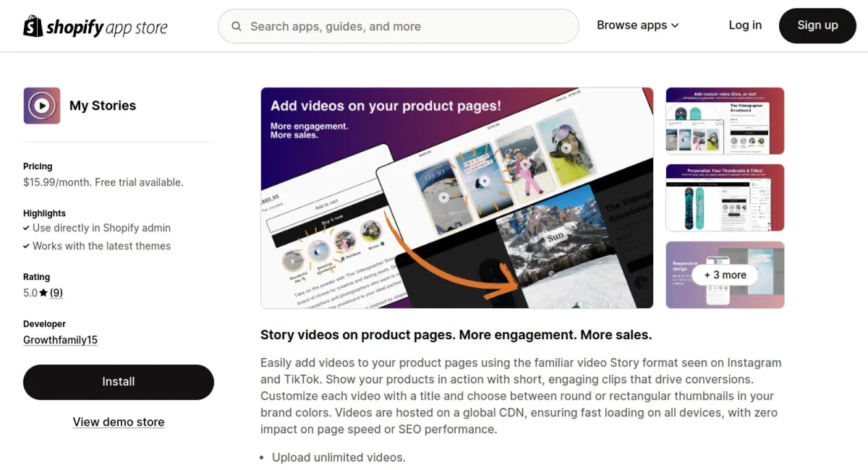The height and width of the screenshot is (470, 868).
Task: Click the rating star icon
Action: [43, 293]
